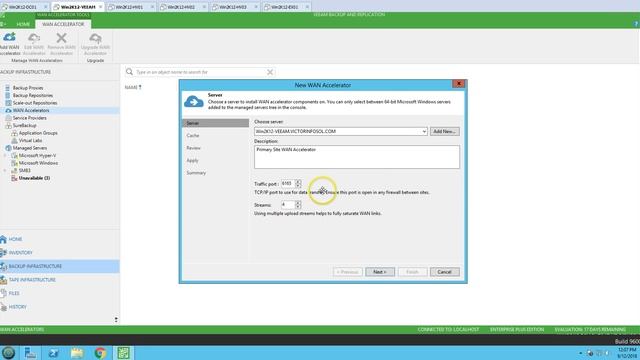Select Backup Repositories in the tree
The width and height of the screenshot is (640, 360).
[33, 95]
